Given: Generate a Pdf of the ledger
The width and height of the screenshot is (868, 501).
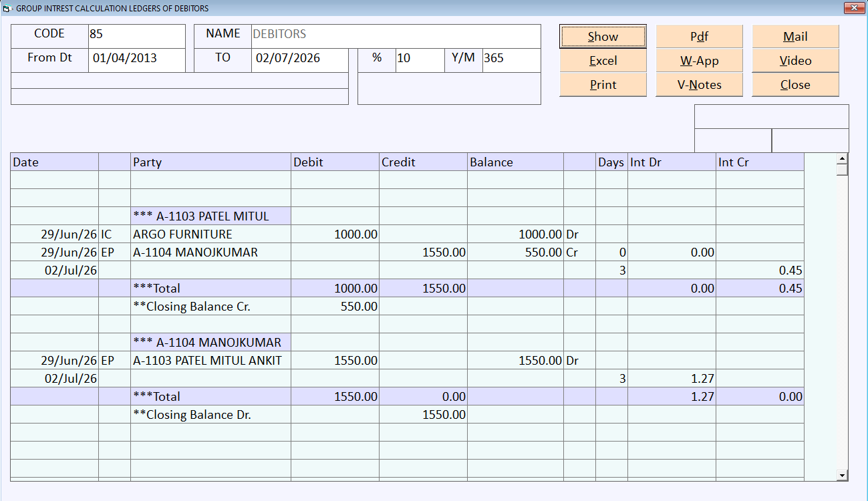Looking at the screenshot, I should [699, 37].
